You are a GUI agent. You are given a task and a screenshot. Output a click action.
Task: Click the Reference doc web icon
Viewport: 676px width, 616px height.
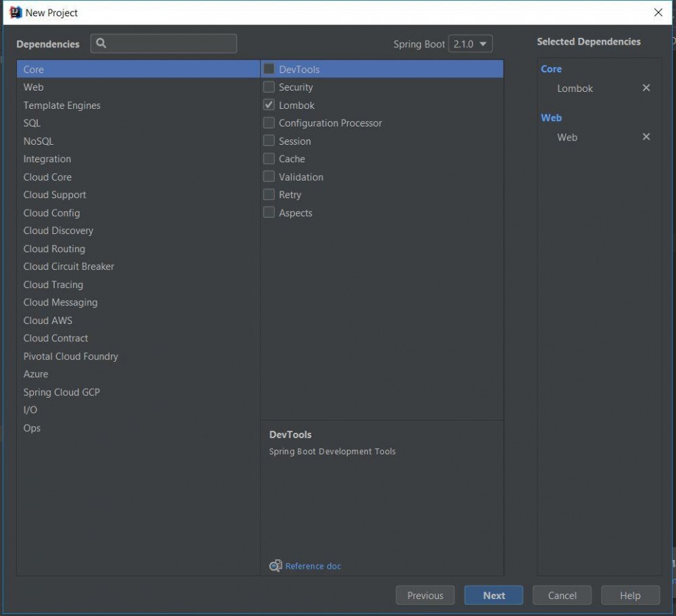tap(276, 565)
